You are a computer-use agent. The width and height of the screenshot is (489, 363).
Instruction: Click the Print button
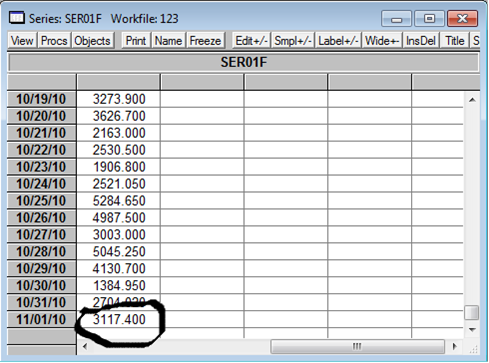(x=136, y=41)
